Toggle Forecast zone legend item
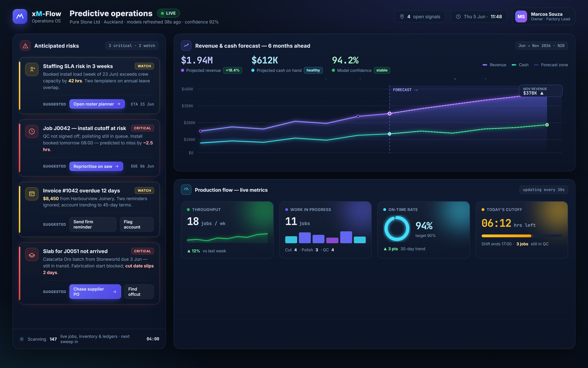This screenshot has height=368, width=588. click(551, 65)
